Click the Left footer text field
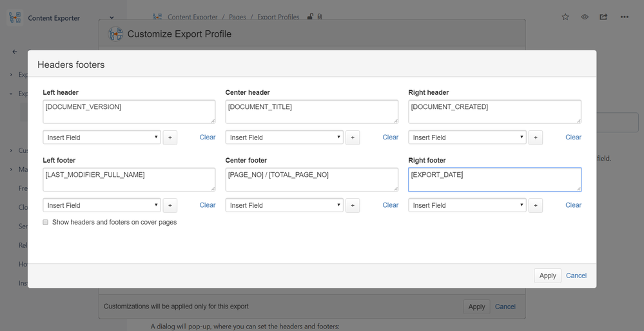This screenshot has height=331, width=644. [x=129, y=179]
